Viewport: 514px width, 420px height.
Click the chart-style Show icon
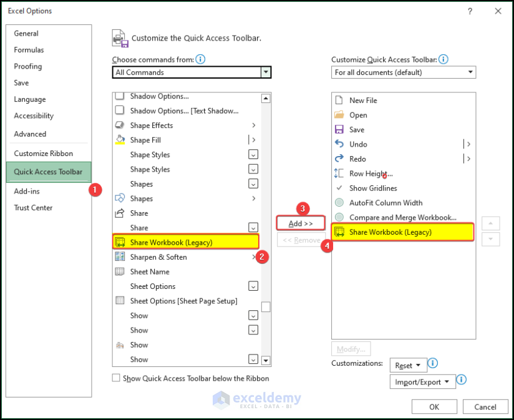(x=120, y=345)
